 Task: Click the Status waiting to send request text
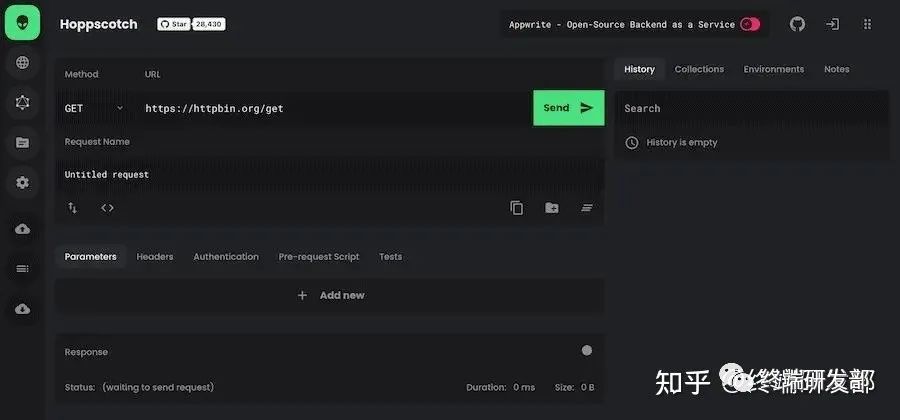coord(139,387)
